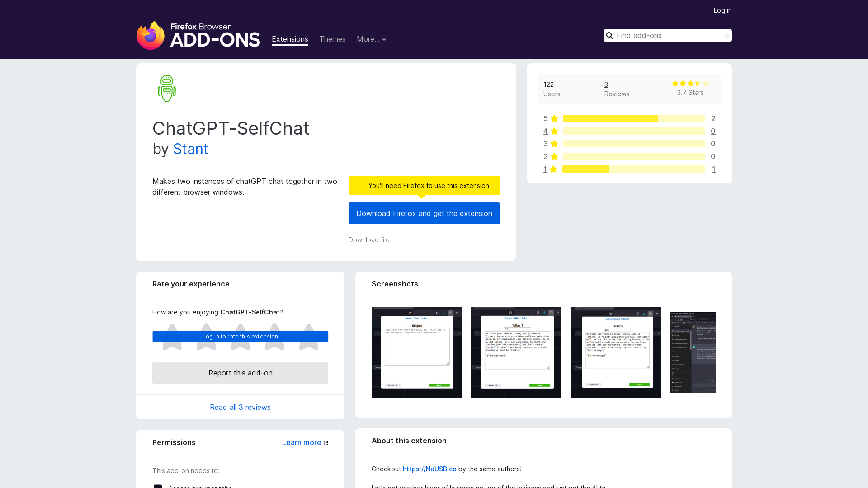Screen dimensions: 868x488
Task: Click Log in to rate this extension
Action: point(240,337)
